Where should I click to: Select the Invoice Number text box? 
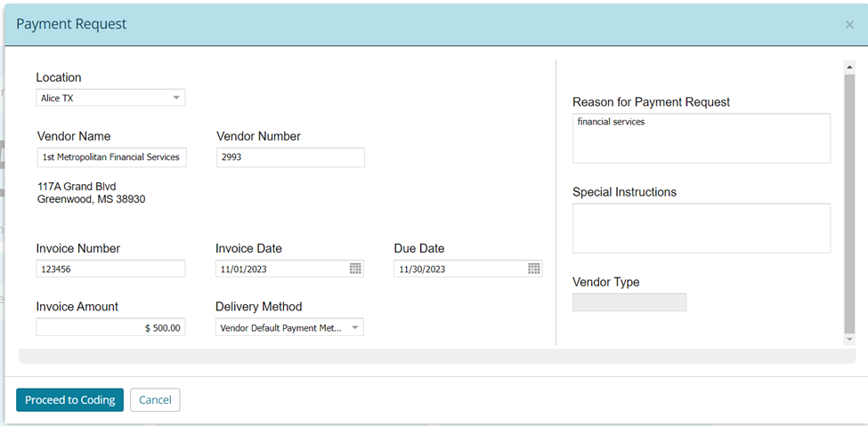pos(110,269)
